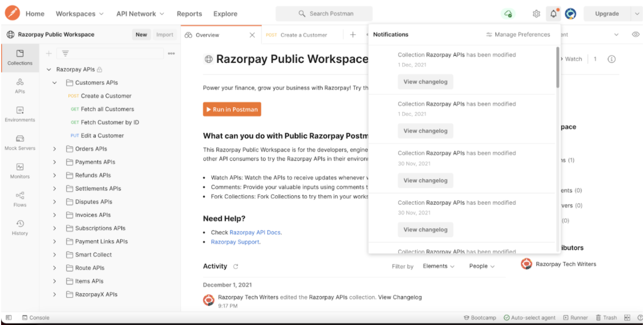Expand the Payments APIs folder
Screen dimensions: 644x325
[54, 162]
